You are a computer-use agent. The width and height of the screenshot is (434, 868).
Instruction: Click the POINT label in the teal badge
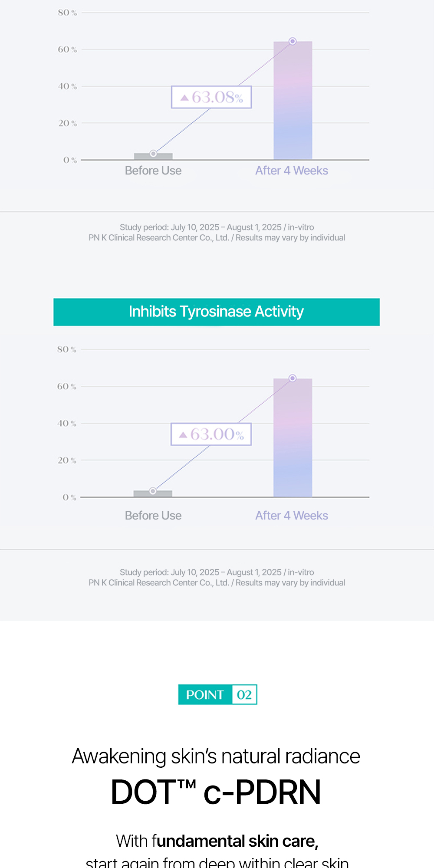205,695
